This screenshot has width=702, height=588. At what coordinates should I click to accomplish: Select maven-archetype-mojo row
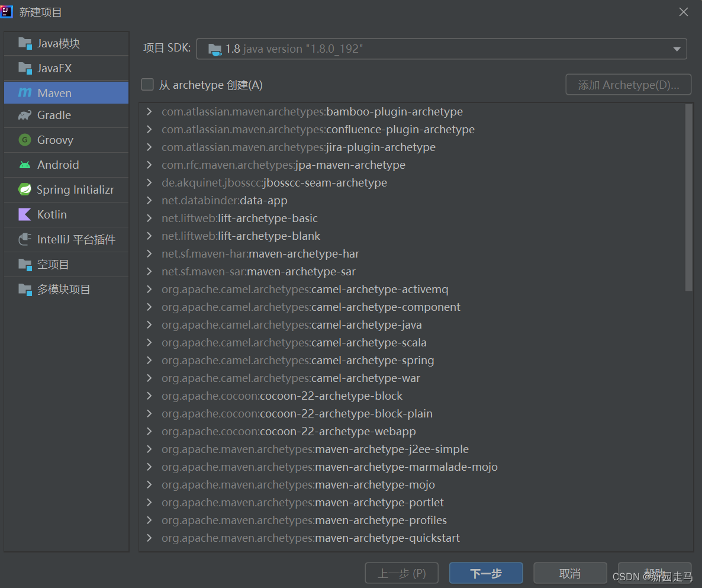[412, 484]
